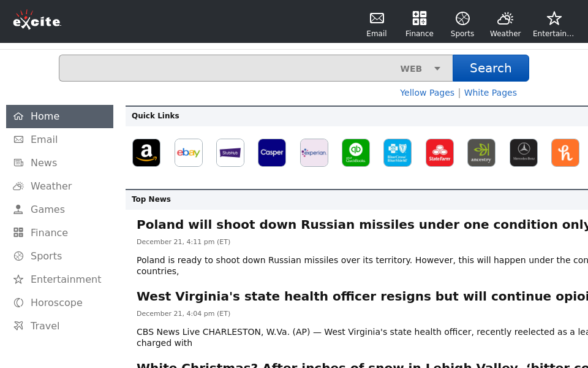Screen dimensions: 588x368
Task: Open the White Pages link
Action: click(x=490, y=93)
